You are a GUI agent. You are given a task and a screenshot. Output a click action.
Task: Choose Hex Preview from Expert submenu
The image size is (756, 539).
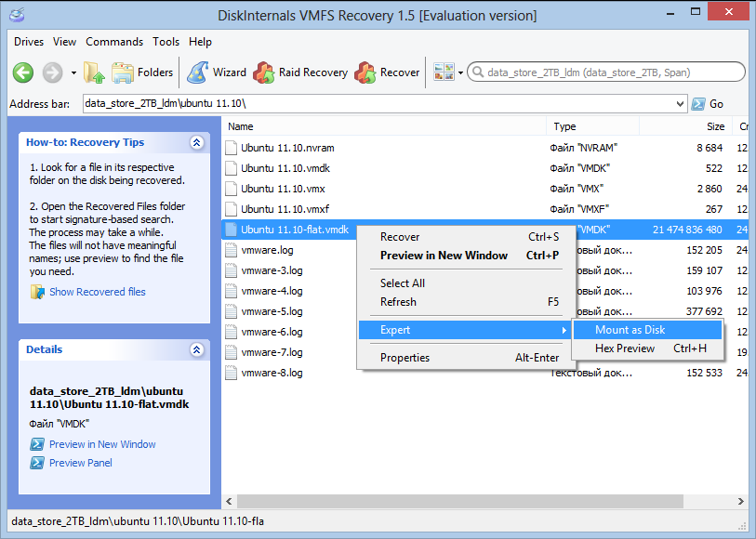(625, 348)
